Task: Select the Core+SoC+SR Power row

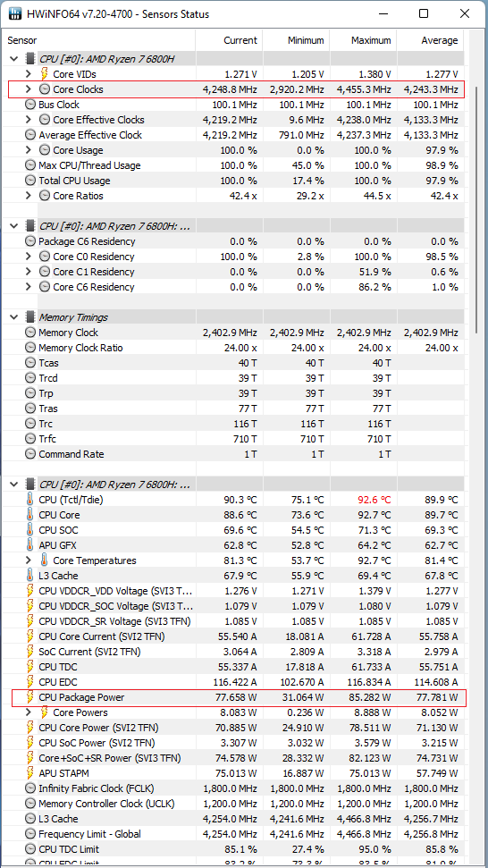Action: pos(234,758)
